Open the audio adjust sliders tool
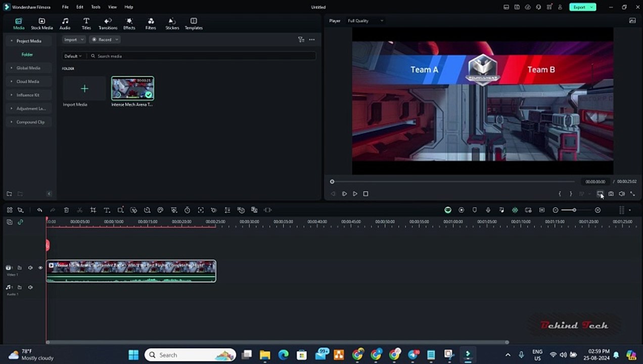 click(x=227, y=210)
